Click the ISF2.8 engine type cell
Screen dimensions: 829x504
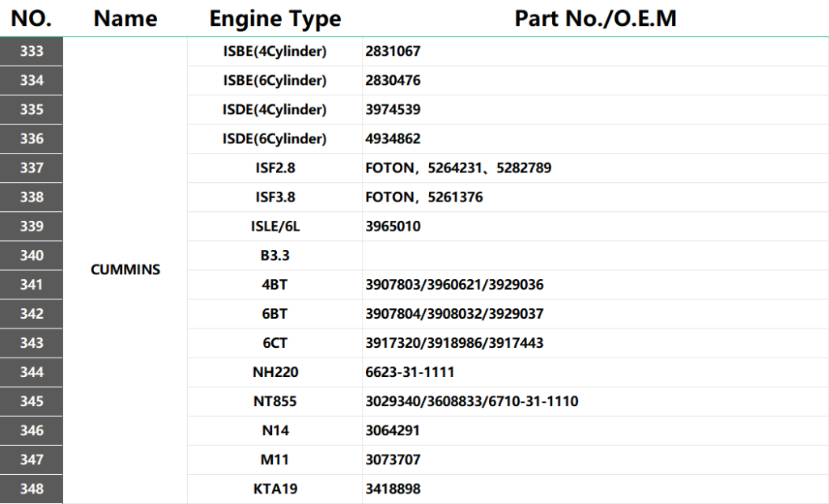coord(275,168)
